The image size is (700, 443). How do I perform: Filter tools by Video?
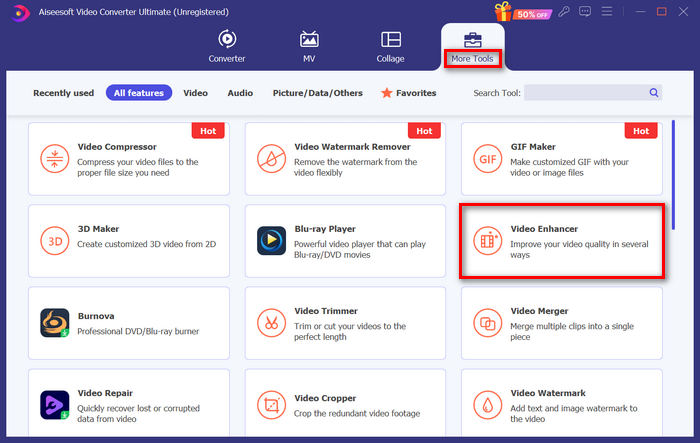pos(196,93)
